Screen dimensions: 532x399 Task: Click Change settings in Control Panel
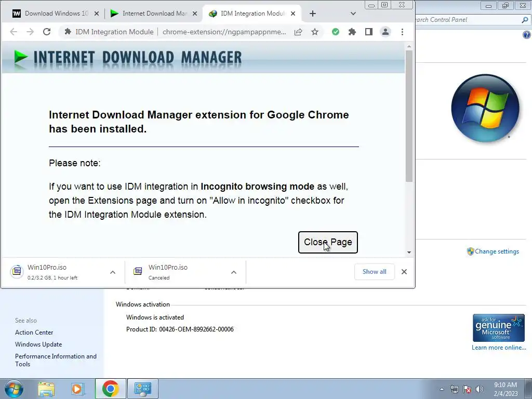[497, 251]
